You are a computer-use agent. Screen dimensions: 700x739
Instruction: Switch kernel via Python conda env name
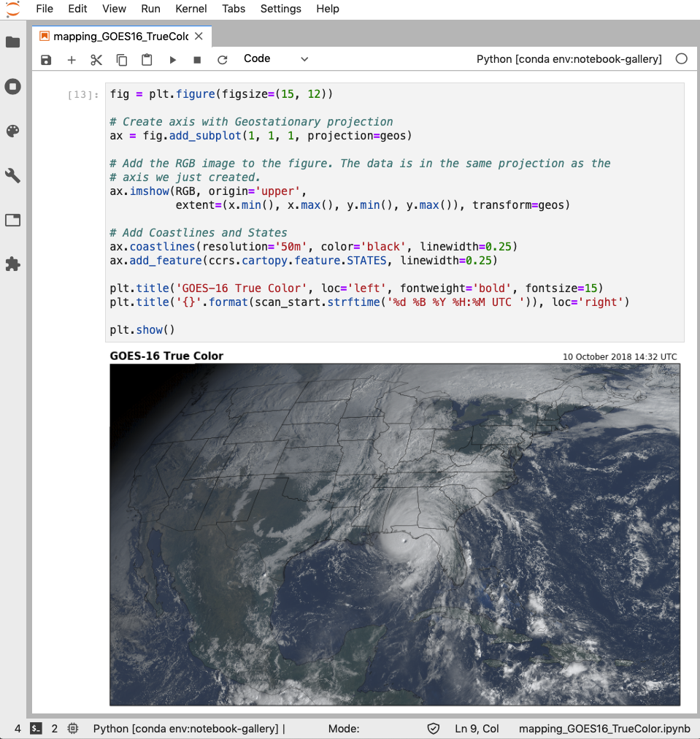(569, 59)
